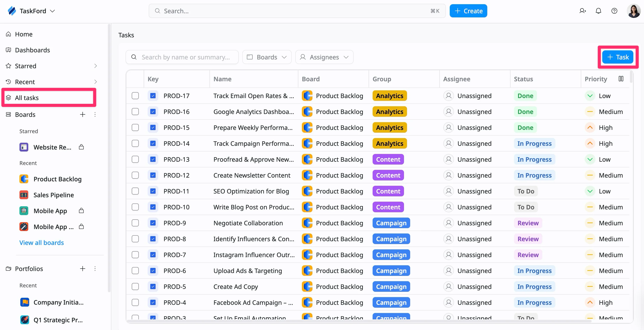Click Medium priority icon in PROD-12 row

pos(590,175)
